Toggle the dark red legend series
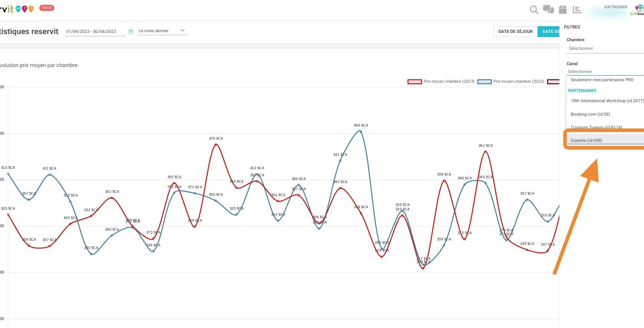The image size is (644, 328). tap(553, 82)
